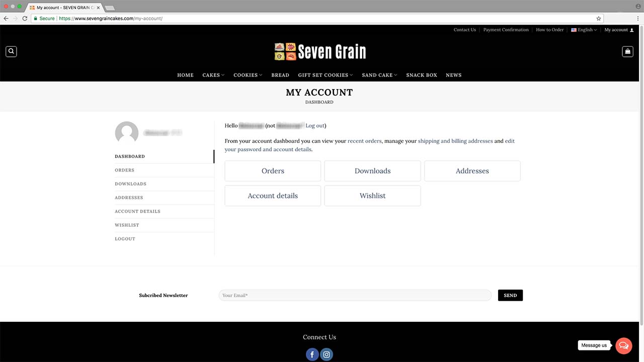The image size is (644, 362).
Task: Click the Account details dashboard button
Action: (273, 196)
